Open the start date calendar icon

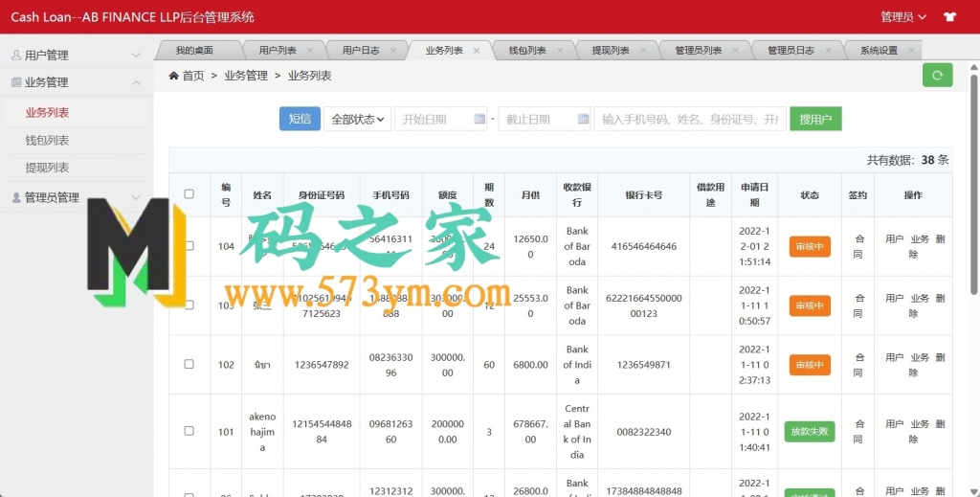pos(479,119)
